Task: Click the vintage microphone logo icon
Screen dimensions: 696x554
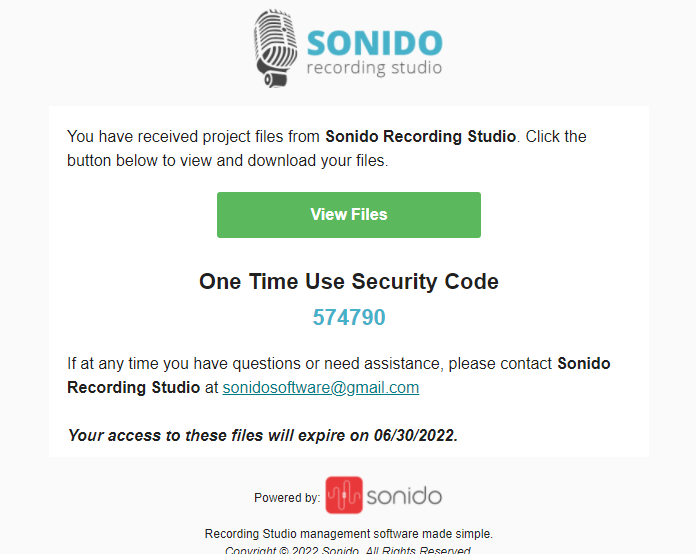Action: (276, 48)
